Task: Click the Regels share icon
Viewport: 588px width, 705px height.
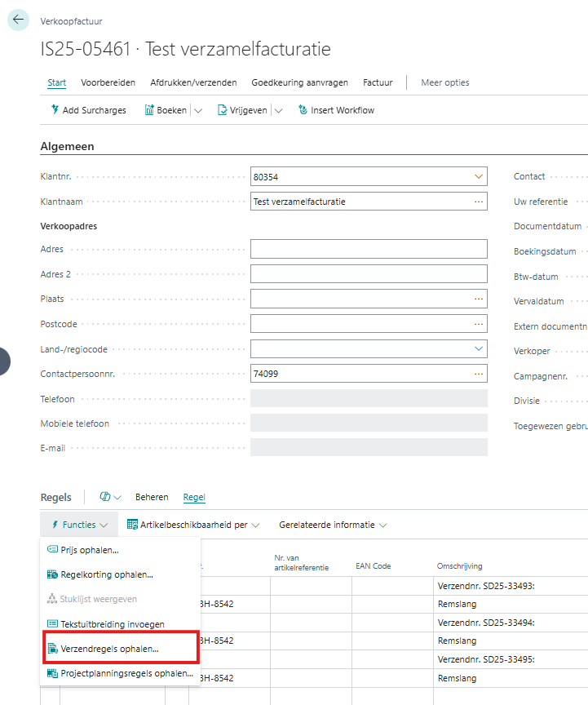Action: [x=104, y=497]
